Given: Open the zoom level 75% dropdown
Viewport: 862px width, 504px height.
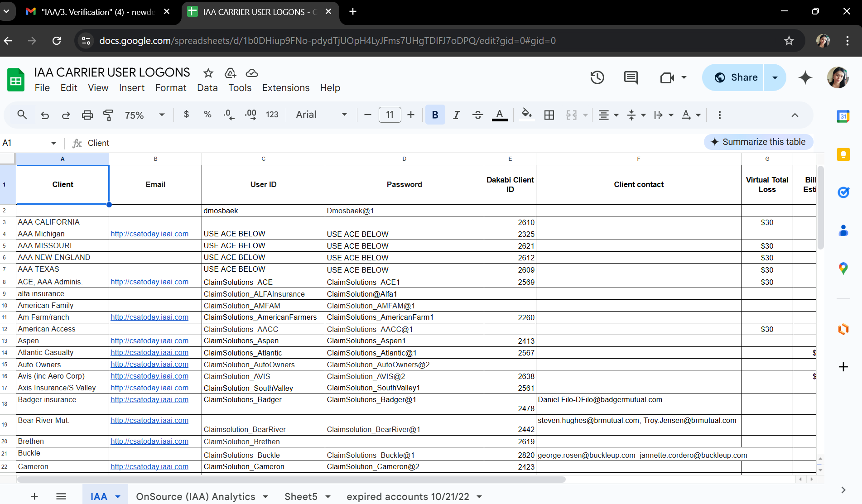Looking at the screenshot, I should coord(144,115).
